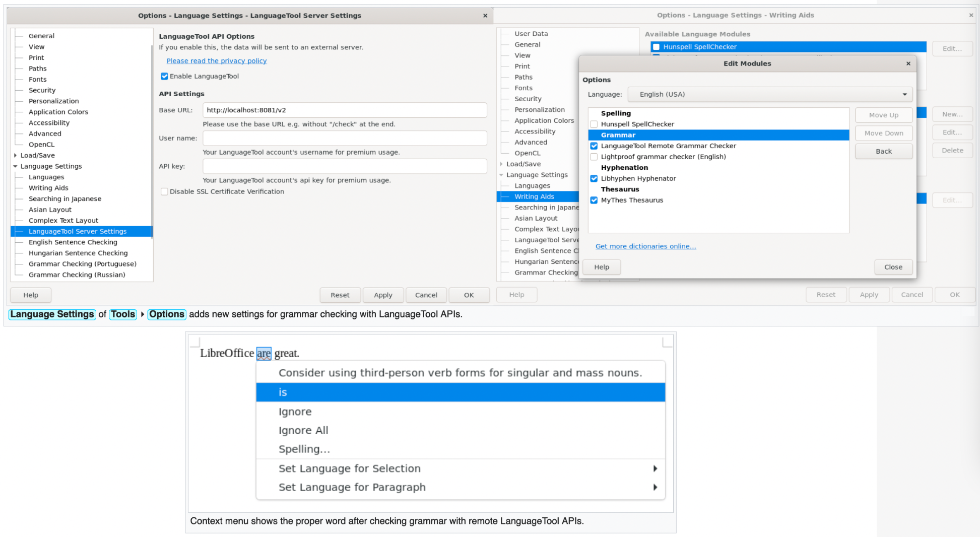The width and height of the screenshot is (980, 537).
Task: Enable Disable SSL Certificate Verification
Action: 164,192
